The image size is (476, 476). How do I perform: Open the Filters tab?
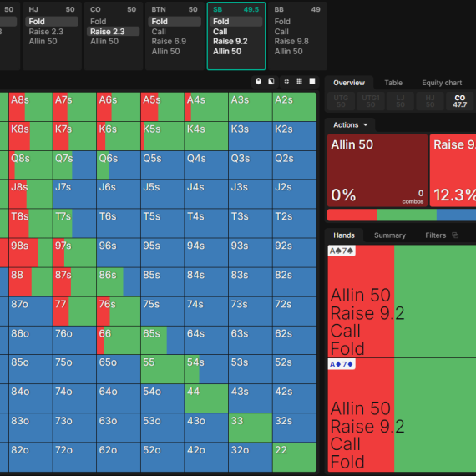coord(436,235)
